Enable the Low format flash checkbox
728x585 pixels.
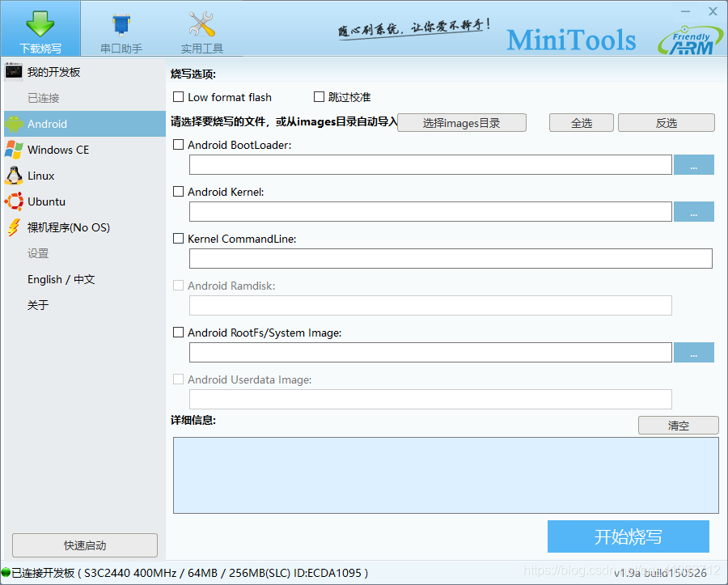click(x=178, y=96)
